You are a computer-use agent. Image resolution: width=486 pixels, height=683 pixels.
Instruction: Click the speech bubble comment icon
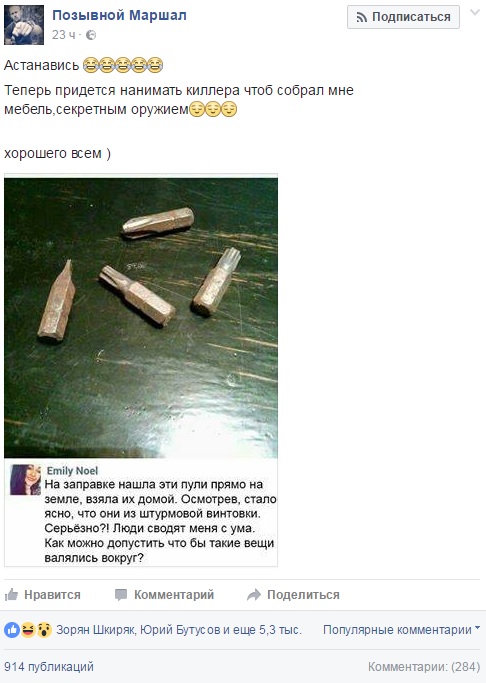(x=121, y=595)
